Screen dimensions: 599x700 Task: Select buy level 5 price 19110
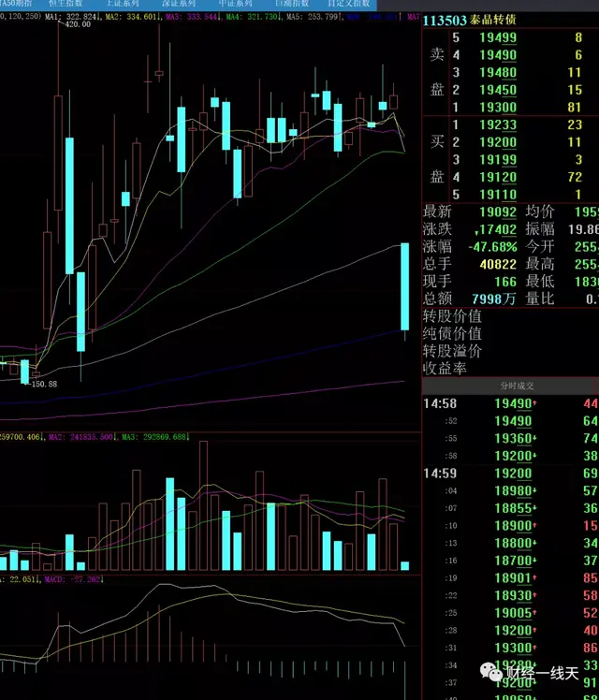click(x=498, y=195)
